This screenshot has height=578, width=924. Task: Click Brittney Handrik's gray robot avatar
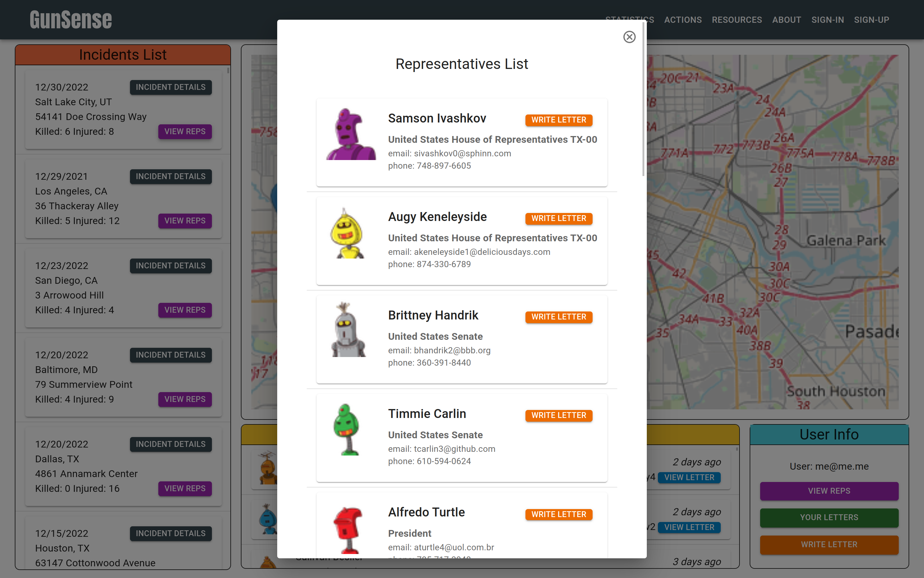point(348,330)
